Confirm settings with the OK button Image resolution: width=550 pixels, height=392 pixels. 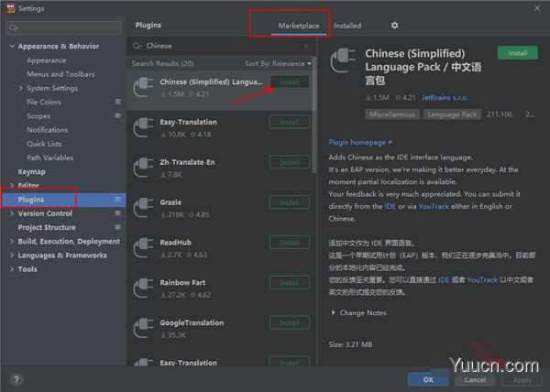tap(428, 379)
